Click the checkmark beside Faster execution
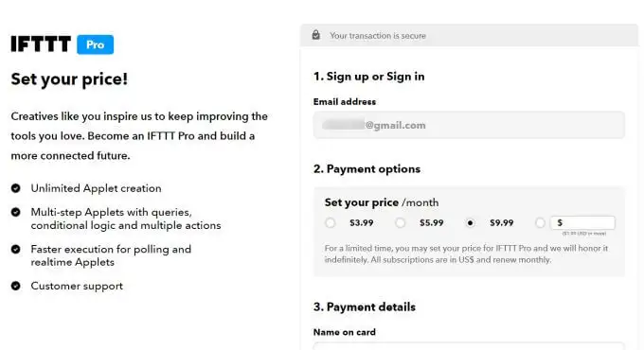The height and width of the screenshot is (350, 644). (15, 249)
